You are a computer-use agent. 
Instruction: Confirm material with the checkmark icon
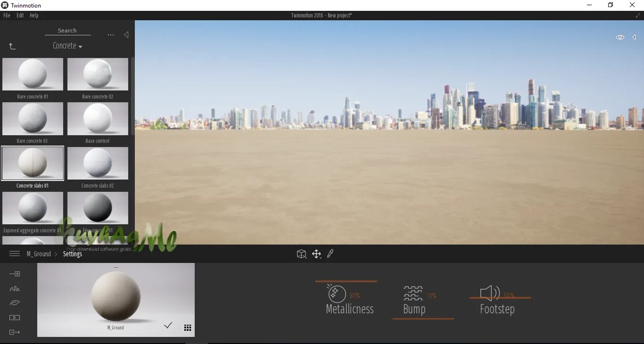(168, 325)
